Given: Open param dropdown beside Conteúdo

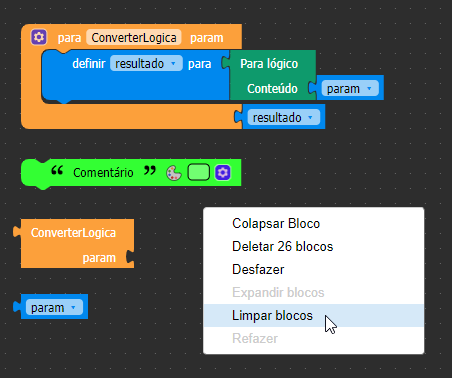Looking at the screenshot, I should click(x=350, y=89).
